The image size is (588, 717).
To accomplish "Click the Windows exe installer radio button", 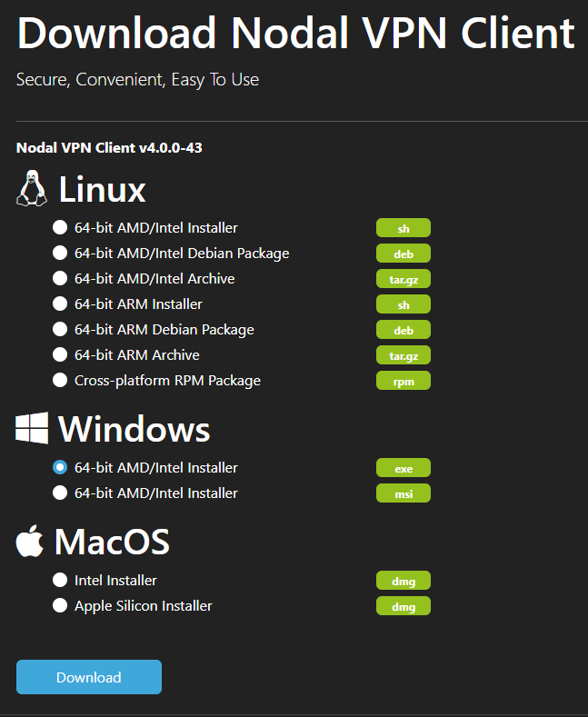I will click(60, 467).
